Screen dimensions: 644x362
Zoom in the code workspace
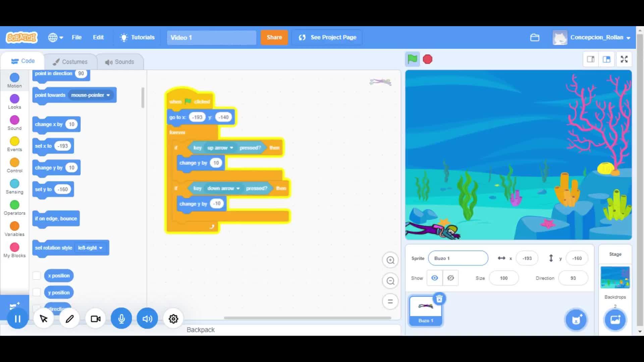click(390, 260)
